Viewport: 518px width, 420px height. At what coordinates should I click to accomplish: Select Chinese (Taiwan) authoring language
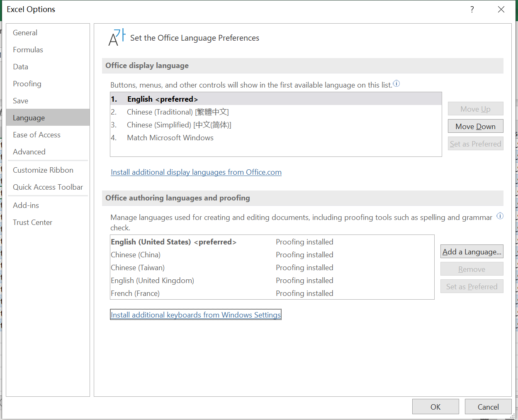point(272,268)
